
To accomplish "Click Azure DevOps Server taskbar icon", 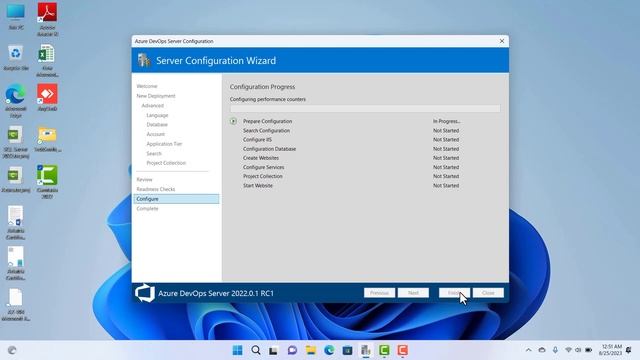I will pos(365,350).
